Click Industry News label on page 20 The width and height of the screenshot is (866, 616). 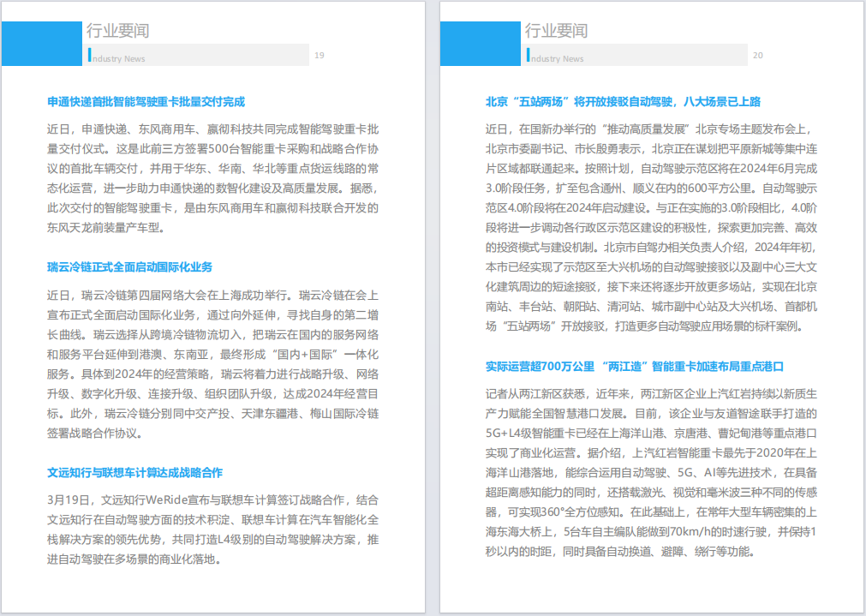coord(555,57)
